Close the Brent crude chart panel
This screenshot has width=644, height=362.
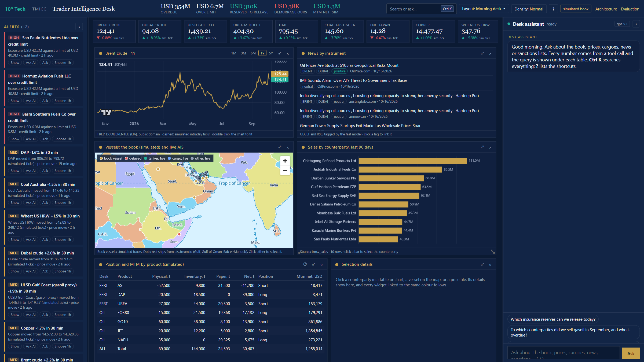tap(288, 53)
